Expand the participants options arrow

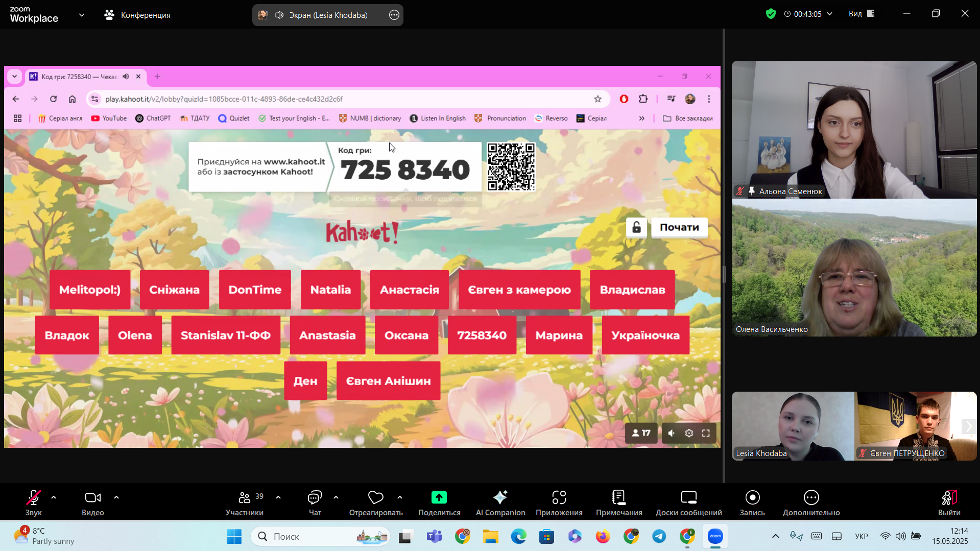278,497
